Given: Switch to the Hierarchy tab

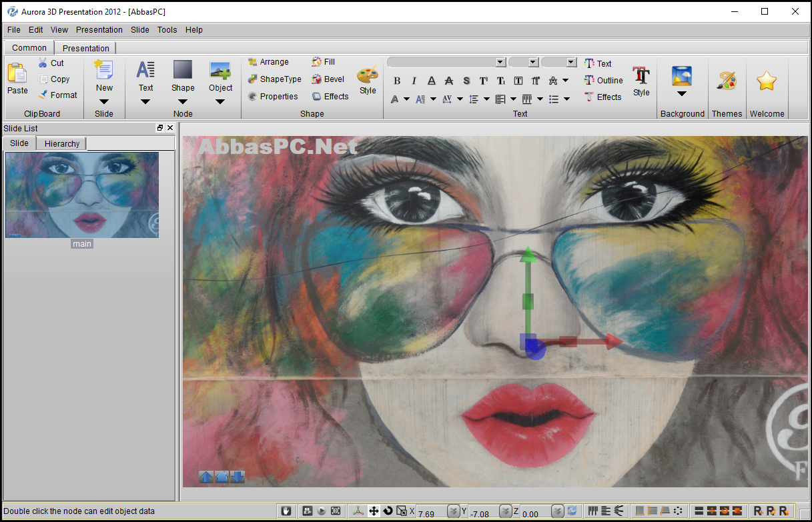Looking at the screenshot, I should pos(62,143).
